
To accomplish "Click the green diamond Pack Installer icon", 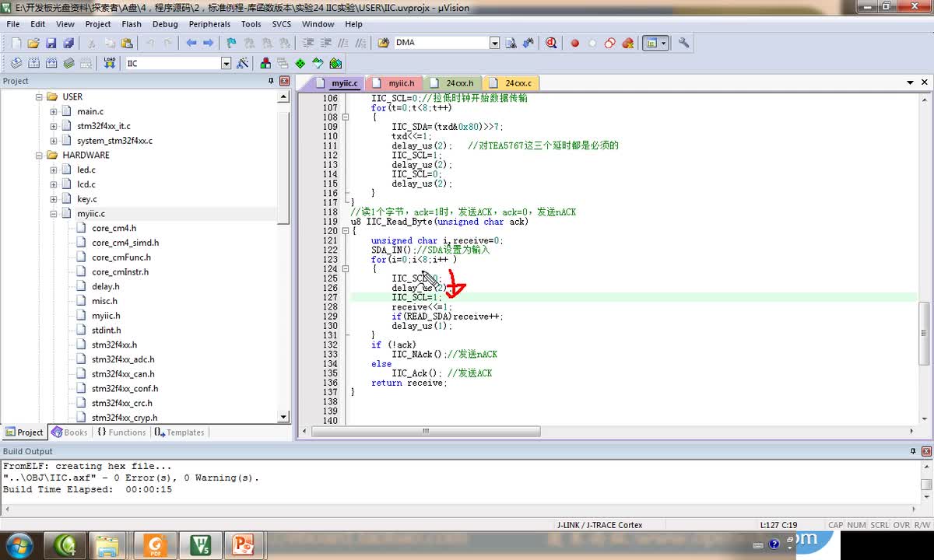I will pos(300,63).
